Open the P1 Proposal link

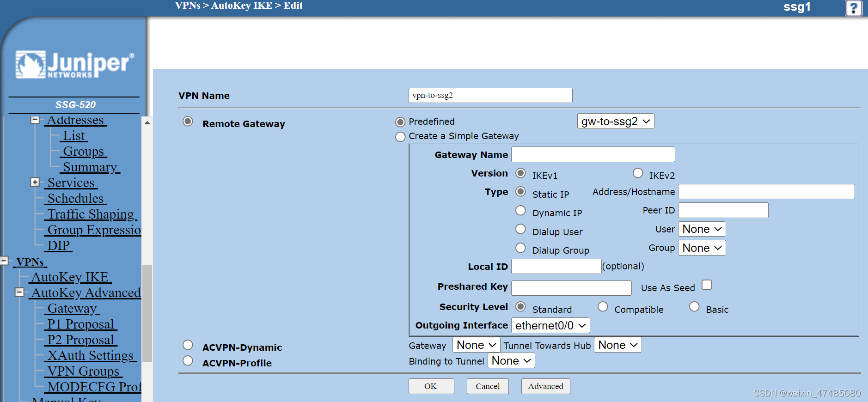click(81, 324)
